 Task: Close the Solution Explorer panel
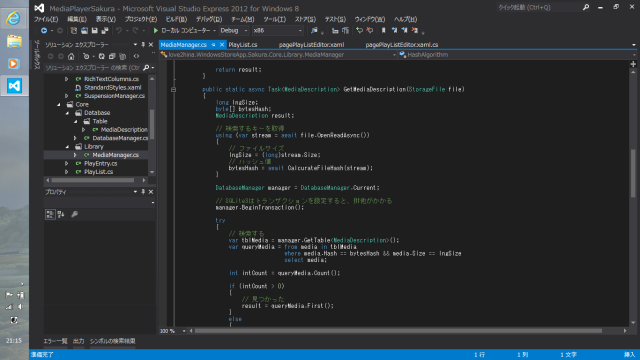[x=151, y=44]
